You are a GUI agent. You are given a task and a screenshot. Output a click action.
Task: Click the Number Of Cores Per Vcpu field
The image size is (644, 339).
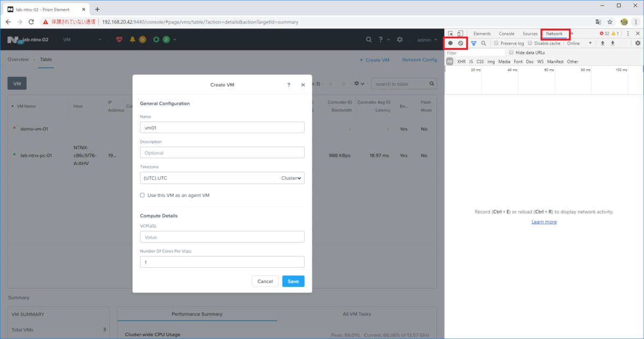[x=222, y=262]
